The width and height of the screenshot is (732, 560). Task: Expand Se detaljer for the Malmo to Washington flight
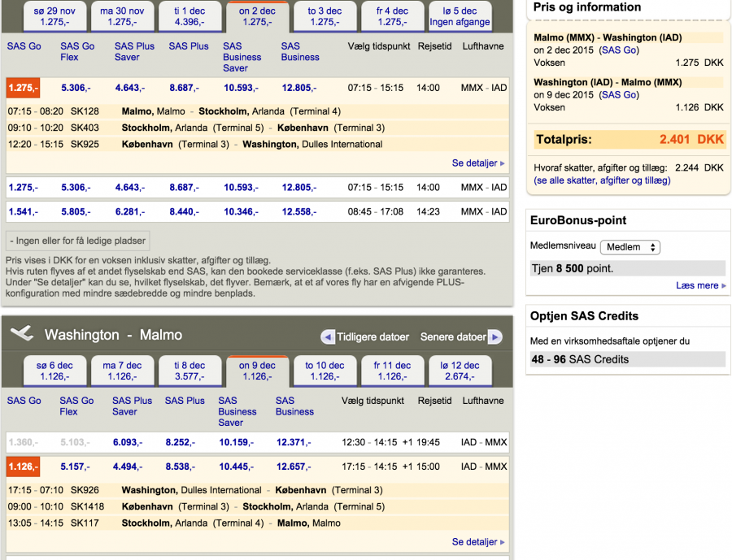pyautogui.click(x=477, y=163)
